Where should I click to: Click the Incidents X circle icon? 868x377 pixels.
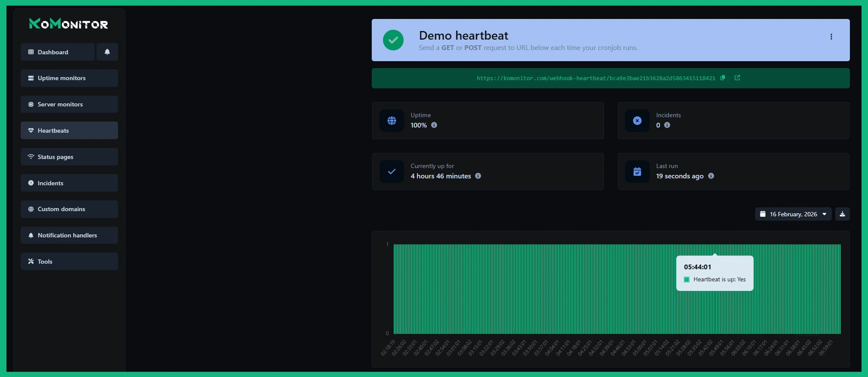(638, 121)
